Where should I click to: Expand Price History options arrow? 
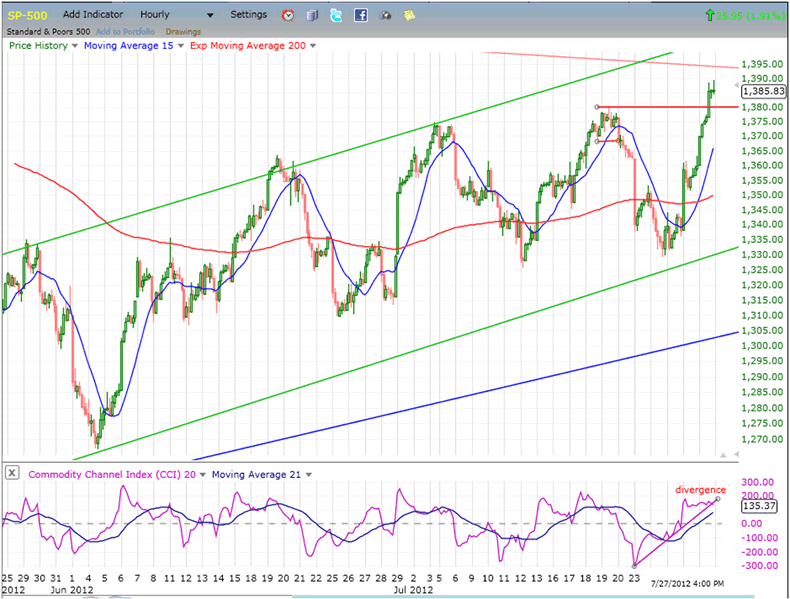click(75, 45)
